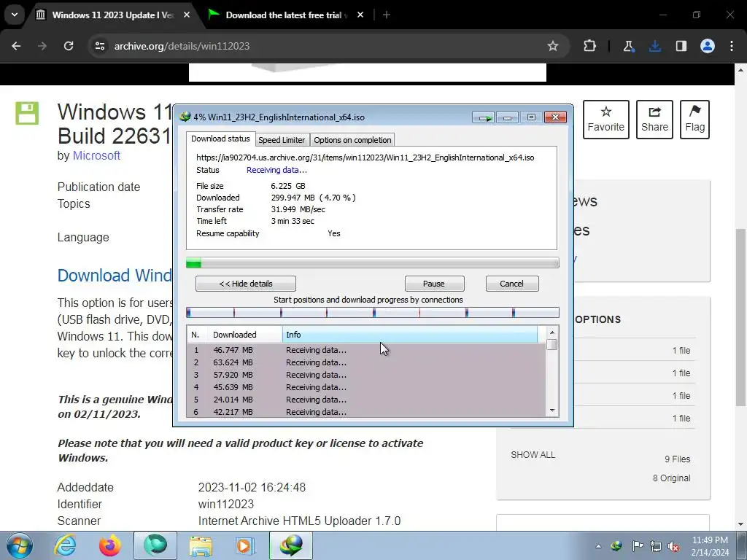The image size is (747, 560).
Task: Switch to Internet Download Manager taskbar icon
Action: tap(291, 545)
